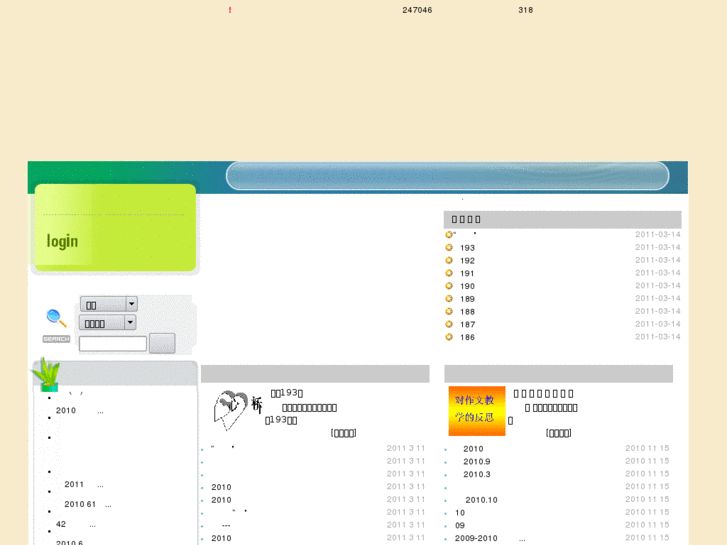Open the right column entry '2009-2010 ...'

[490, 538]
